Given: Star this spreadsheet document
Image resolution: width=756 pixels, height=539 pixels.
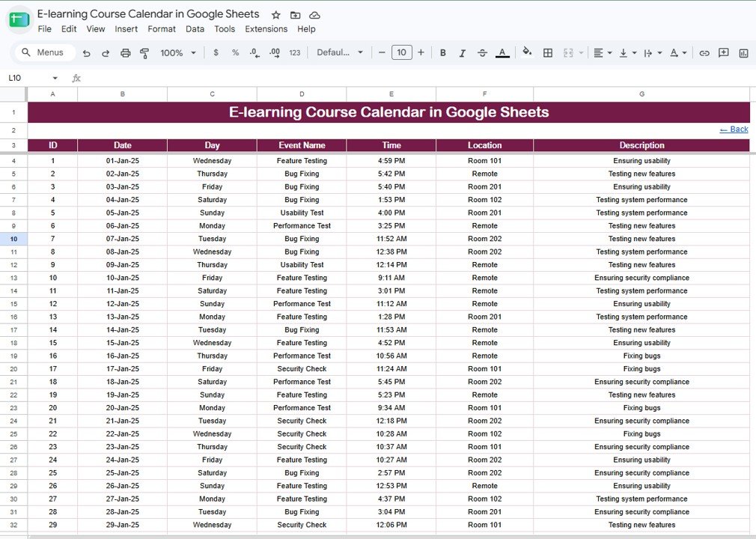Looking at the screenshot, I should pyautogui.click(x=275, y=15).
